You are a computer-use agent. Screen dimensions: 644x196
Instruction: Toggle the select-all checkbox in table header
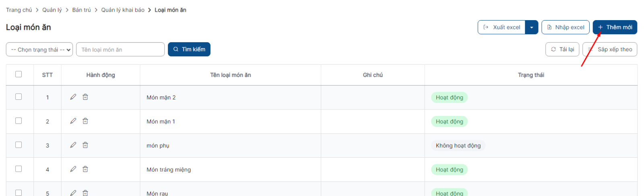point(19,74)
